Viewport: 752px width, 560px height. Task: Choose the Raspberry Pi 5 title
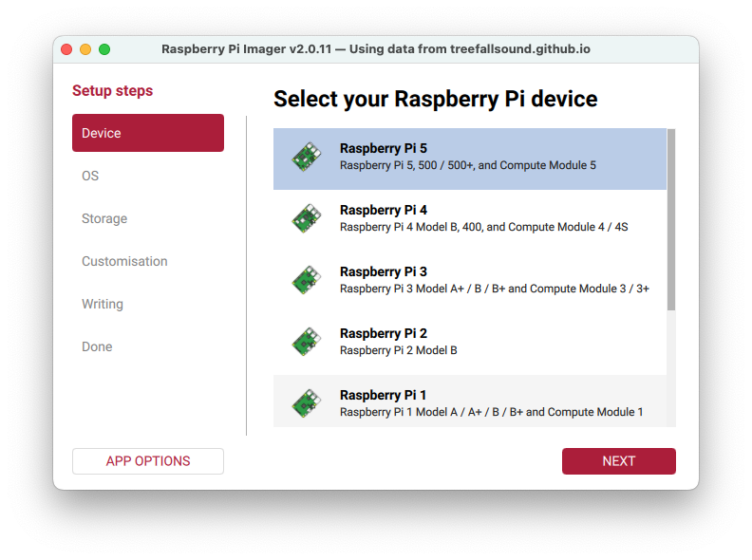tap(384, 149)
